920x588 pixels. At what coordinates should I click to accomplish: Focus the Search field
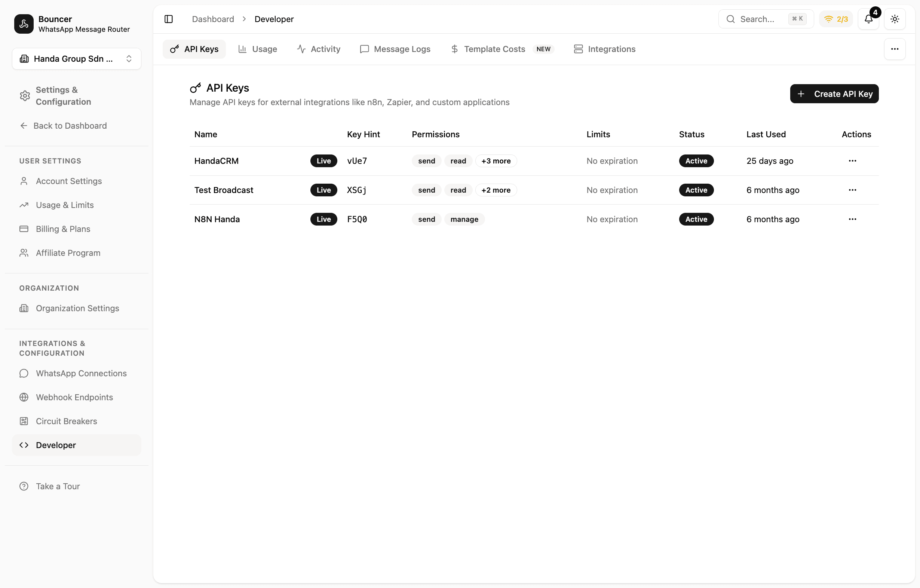(x=766, y=19)
